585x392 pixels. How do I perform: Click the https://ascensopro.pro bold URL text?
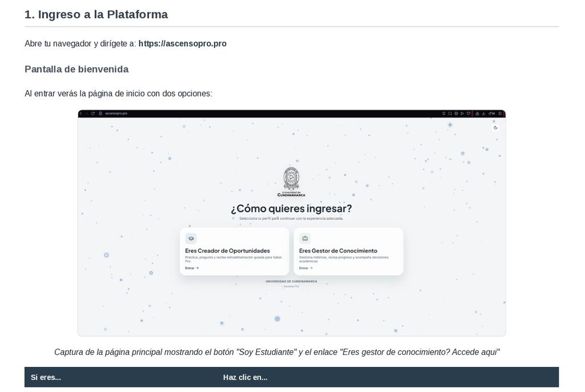coord(182,43)
